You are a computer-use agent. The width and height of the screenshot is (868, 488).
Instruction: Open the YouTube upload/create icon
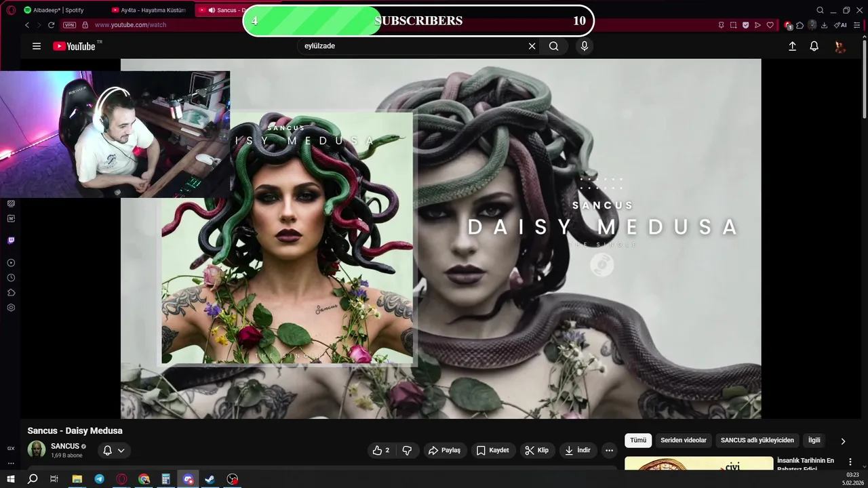point(792,46)
